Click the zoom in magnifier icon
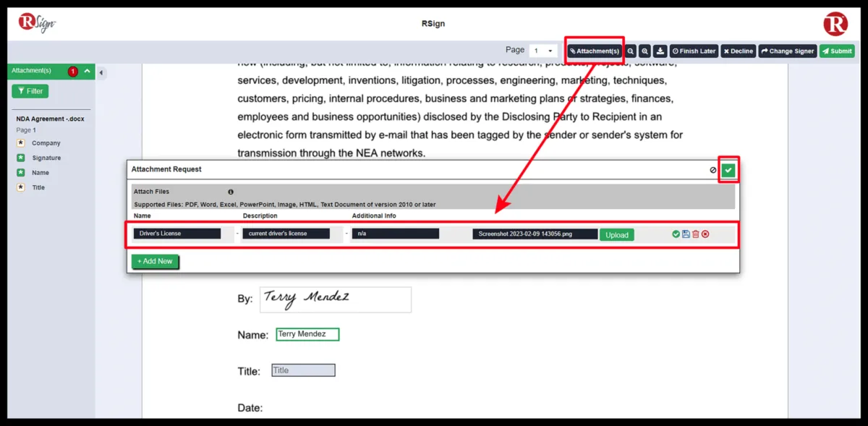The image size is (868, 426). (x=645, y=51)
